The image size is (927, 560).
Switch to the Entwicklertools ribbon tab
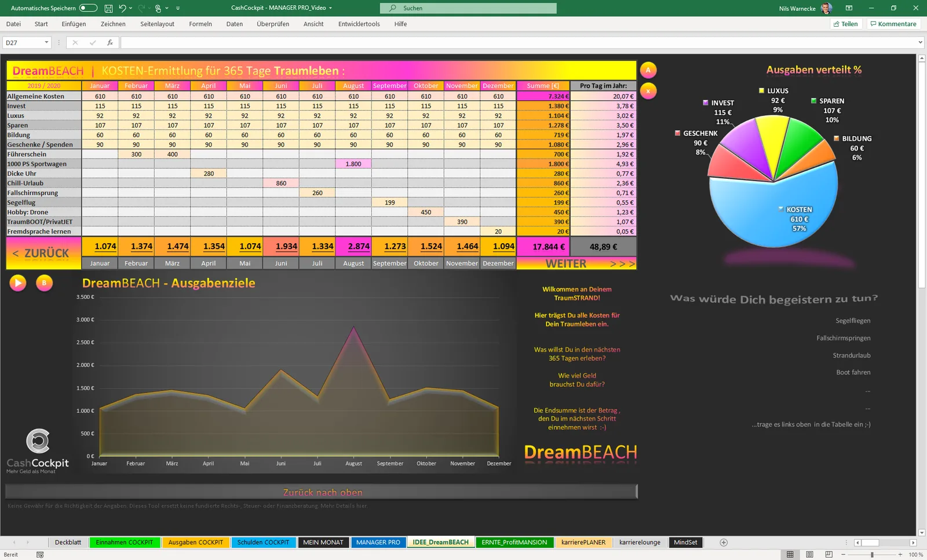pyautogui.click(x=359, y=24)
